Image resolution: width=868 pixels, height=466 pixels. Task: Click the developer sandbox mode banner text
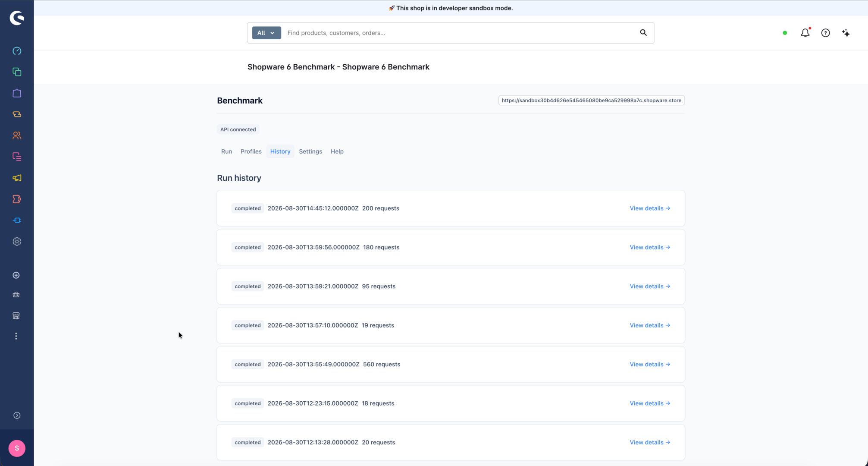(x=451, y=8)
